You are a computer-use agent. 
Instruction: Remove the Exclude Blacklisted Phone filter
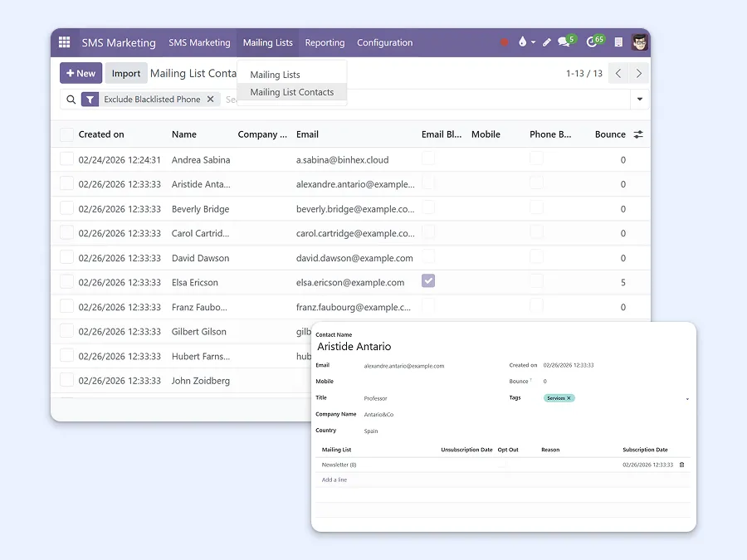point(210,100)
